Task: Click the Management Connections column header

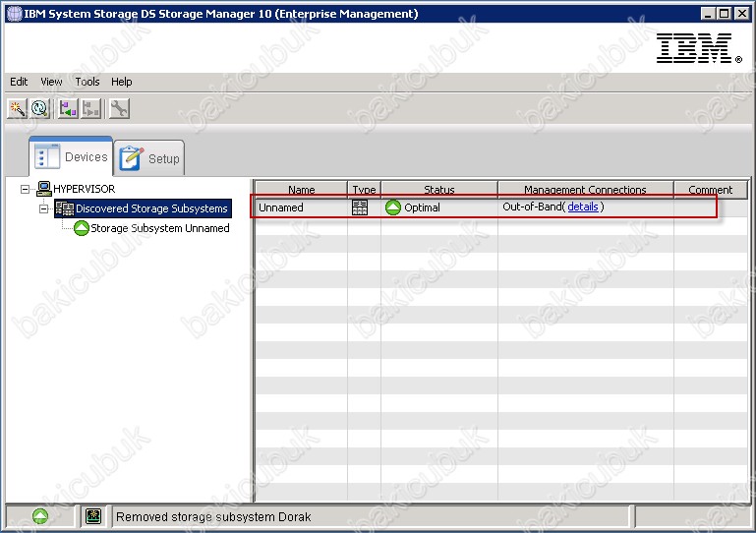Action: (x=585, y=190)
